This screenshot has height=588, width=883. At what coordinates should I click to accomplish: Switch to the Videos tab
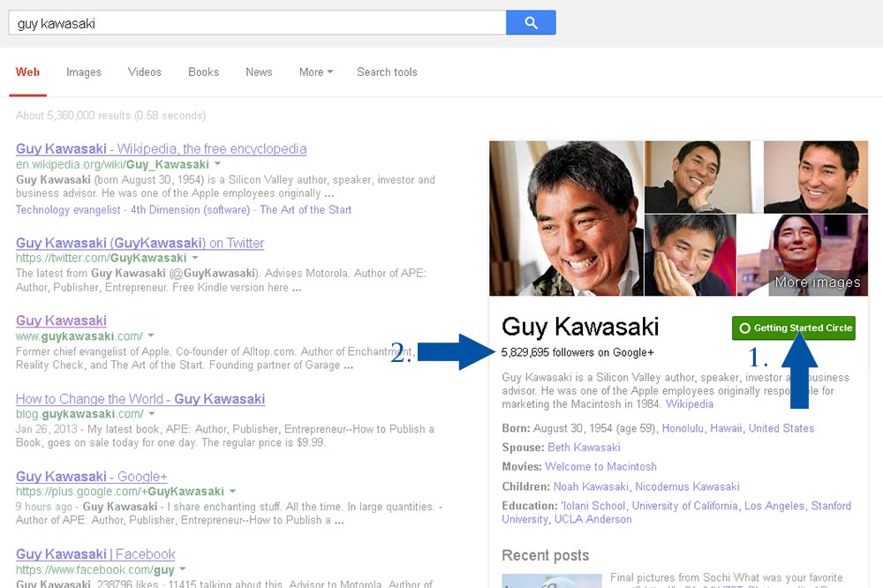point(144,72)
